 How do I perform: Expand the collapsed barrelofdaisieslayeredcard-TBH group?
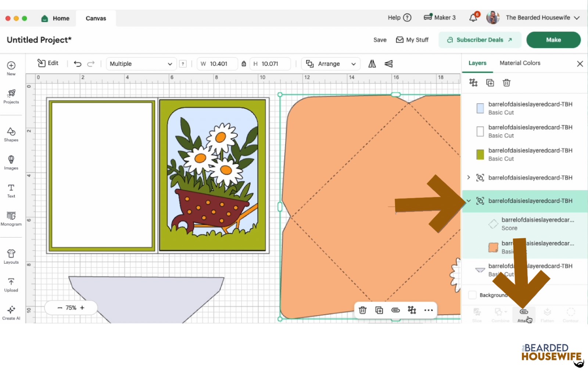coord(469,177)
